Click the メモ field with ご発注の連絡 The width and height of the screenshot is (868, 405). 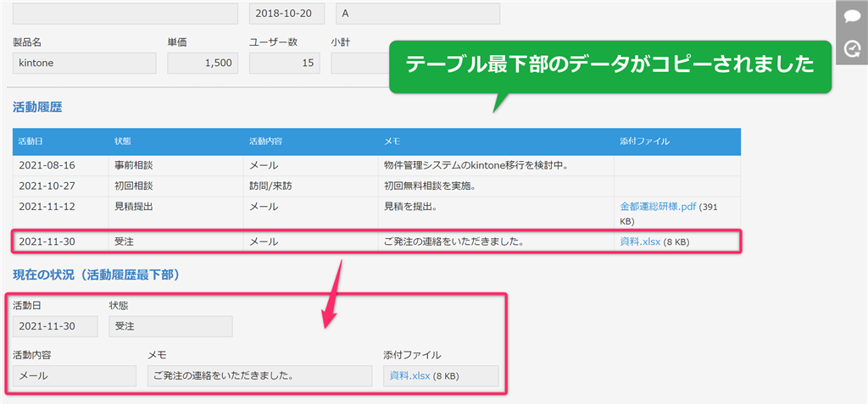pos(259,375)
